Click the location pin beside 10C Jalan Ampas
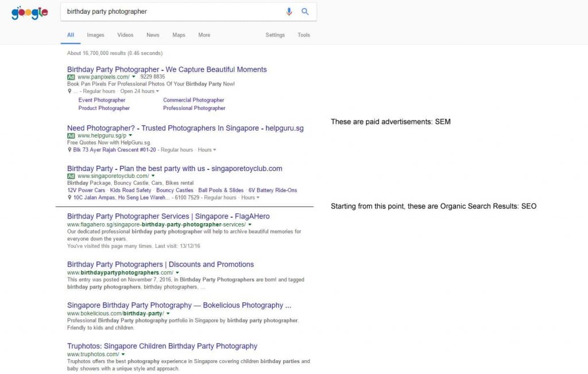Screen dimensions: 588x374 69,197
